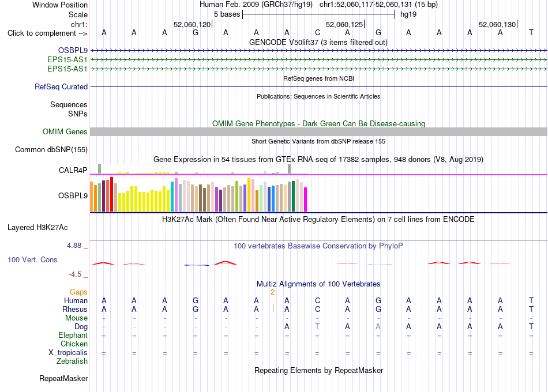Click the Mouse species label
548x392 pixels.
coord(76,318)
